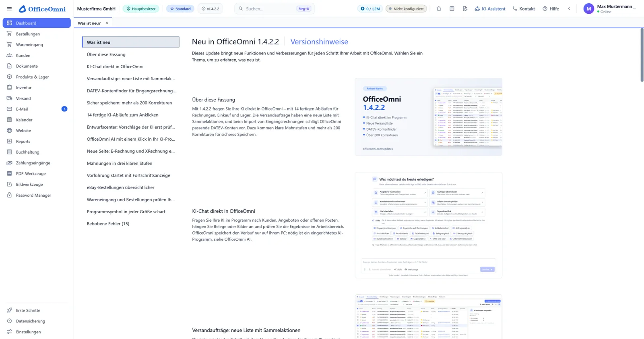The width and height of the screenshot is (644, 339).
Task: Collapse the top bar with the chevron arrow
Action: 569,9
